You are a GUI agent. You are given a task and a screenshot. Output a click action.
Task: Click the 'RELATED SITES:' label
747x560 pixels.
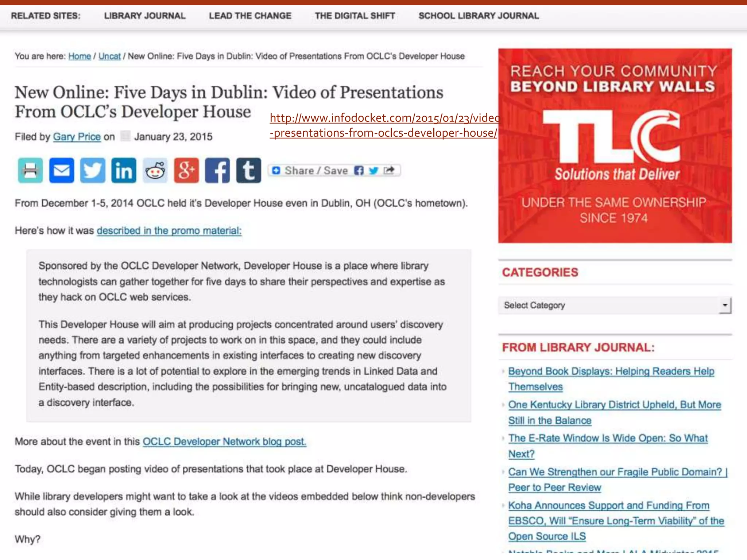(x=46, y=16)
